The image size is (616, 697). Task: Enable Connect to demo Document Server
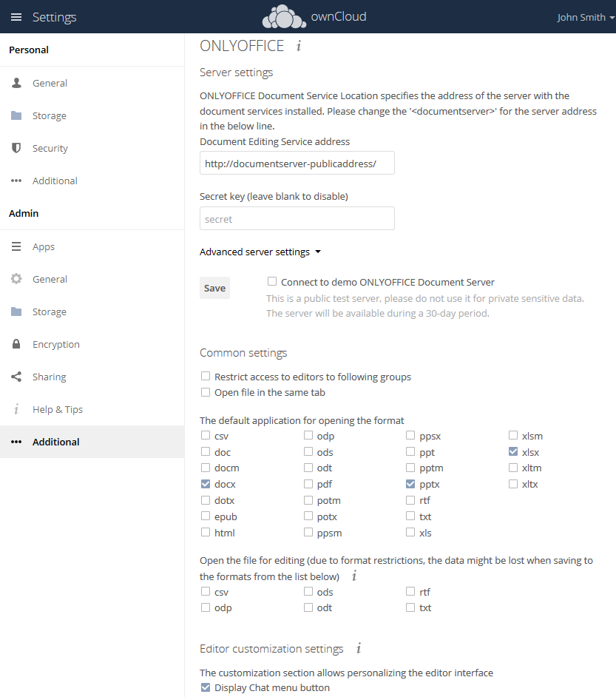[272, 282]
